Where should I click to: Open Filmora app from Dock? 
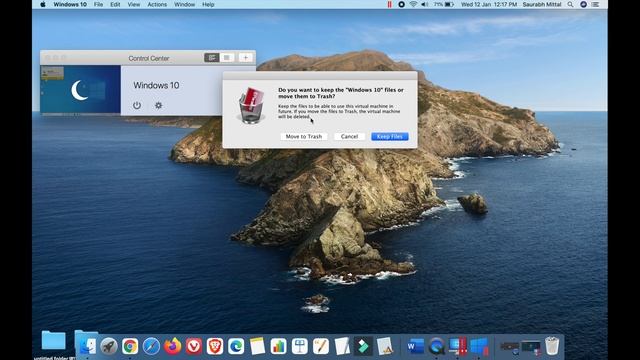point(363,346)
